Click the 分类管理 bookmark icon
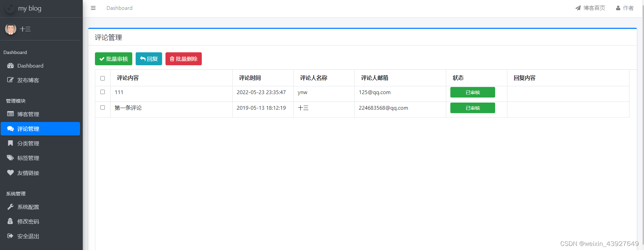Screen dimensions: 644x250 click(11, 143)
